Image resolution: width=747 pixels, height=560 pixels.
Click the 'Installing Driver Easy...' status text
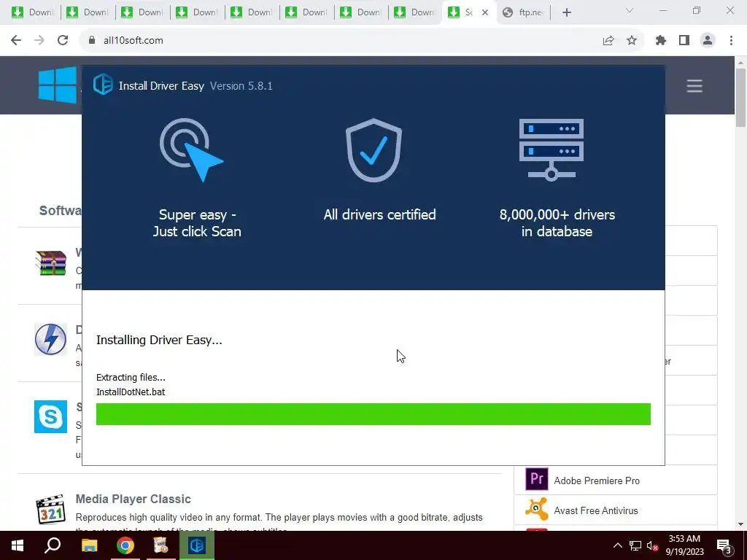pyautogui.click(x=159, y=340)
